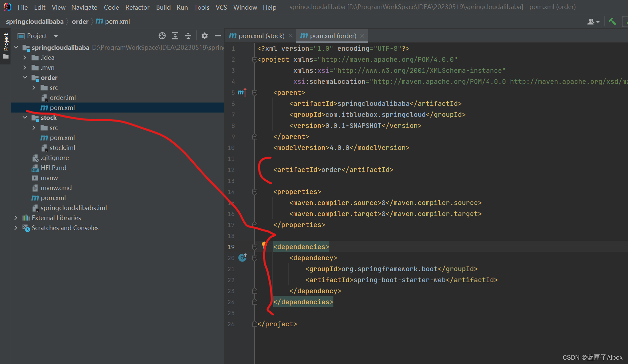Select pom.xml under stock module
The width and height of the screenshot is (628, 364).
[62, 138]
